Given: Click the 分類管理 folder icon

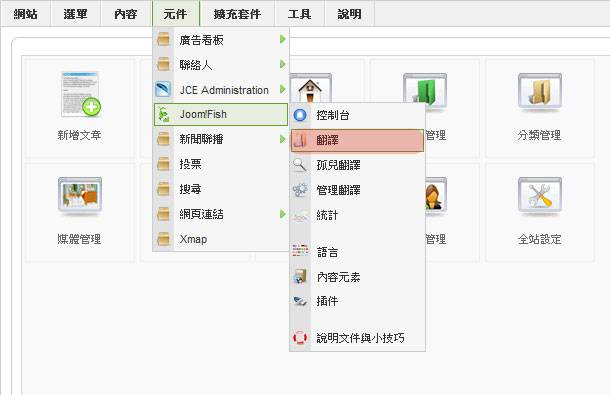Looking at the screenshot, I should (540, 91).
